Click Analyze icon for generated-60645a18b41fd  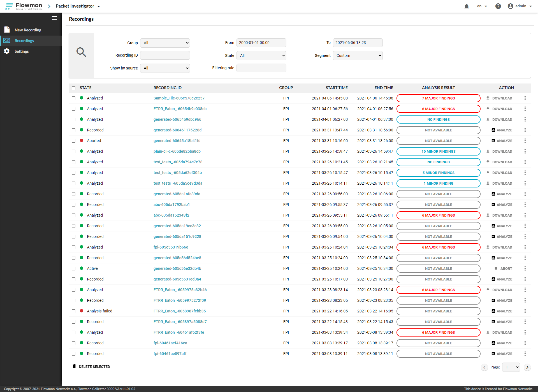[493, 141]
